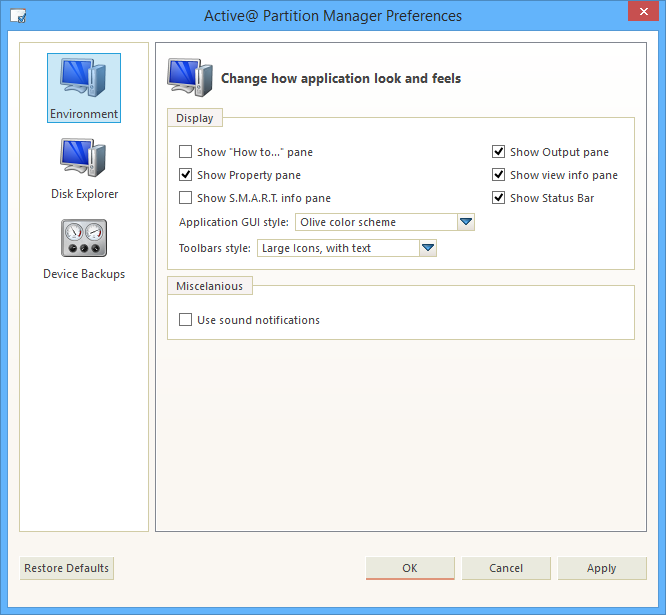
Task: Open Toolbars style dropdown arrow
Action: (428, 248)
